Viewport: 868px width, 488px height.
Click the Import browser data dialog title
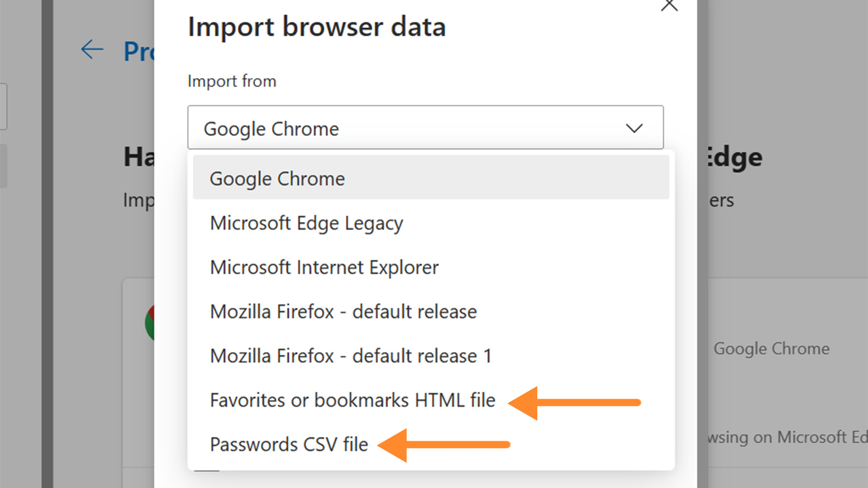pos(316,27)
